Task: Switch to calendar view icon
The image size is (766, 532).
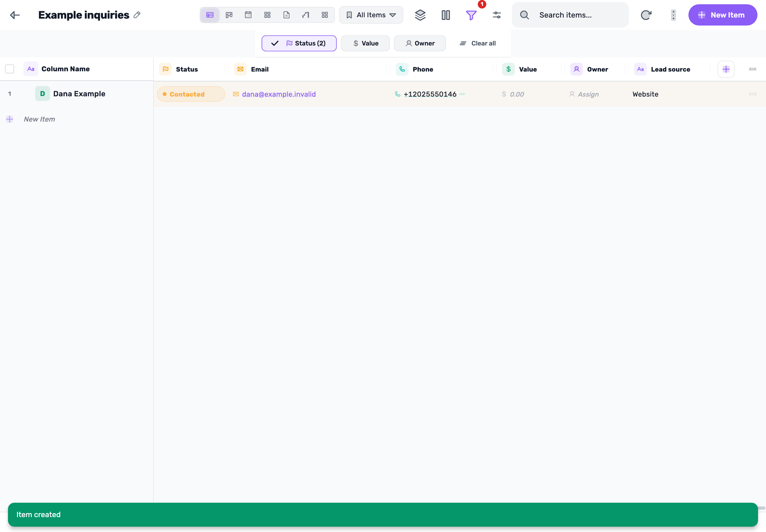Action: [x=248, y=15]
